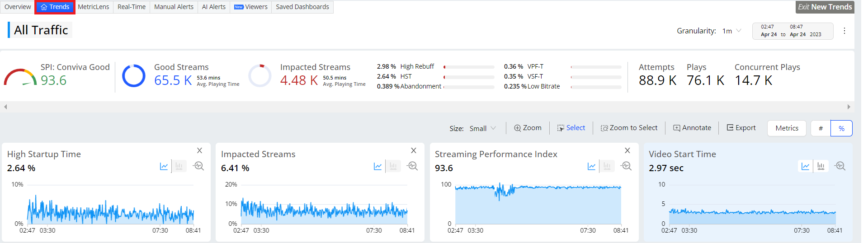Click Exit New Trends button
Screen dimensions: 868x243
click(825, 7)
